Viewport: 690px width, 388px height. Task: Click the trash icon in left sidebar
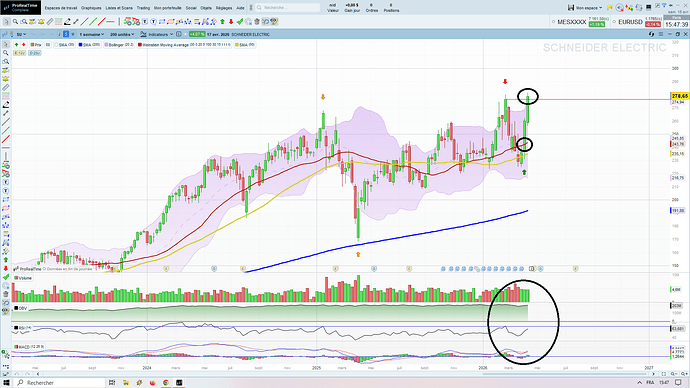click(6, 294)
